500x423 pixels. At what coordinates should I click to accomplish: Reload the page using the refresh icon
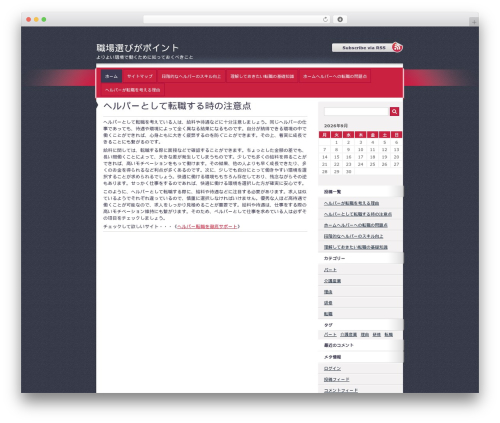tap(325, 19)
